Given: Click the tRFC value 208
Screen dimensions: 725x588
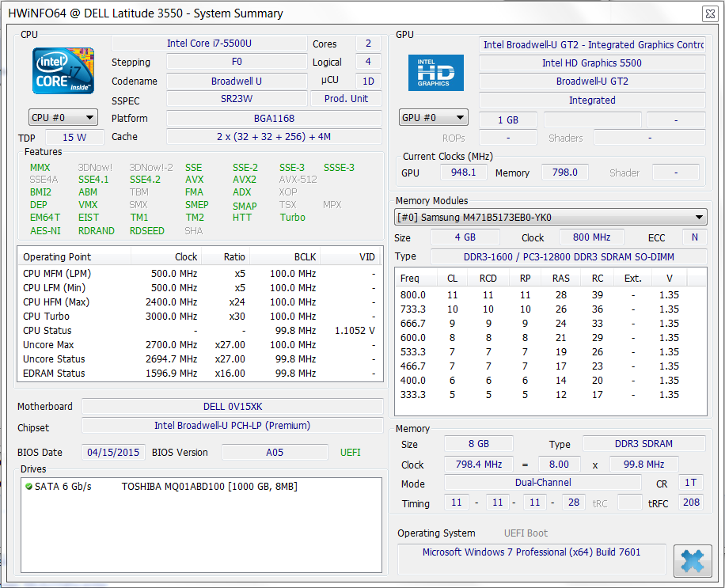Looking at the screenshot, I should (x=691, y=503).
